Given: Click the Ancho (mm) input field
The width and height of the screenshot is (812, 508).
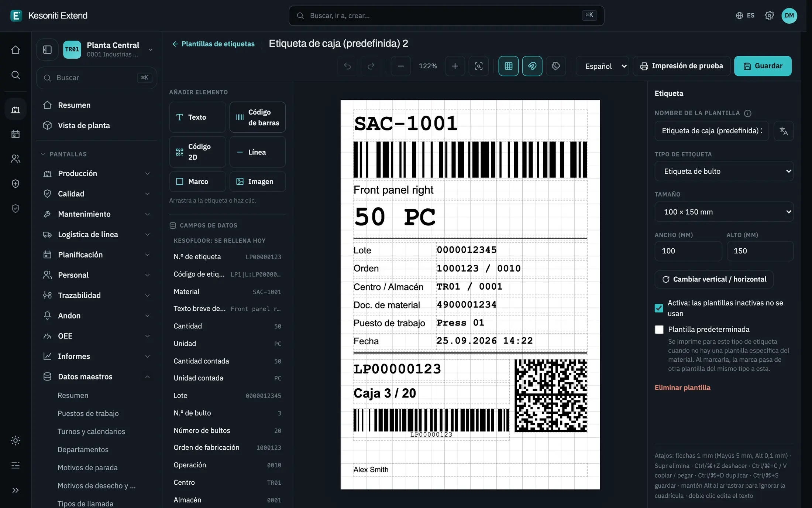Looking at the screenshot, I should (688, 251).
